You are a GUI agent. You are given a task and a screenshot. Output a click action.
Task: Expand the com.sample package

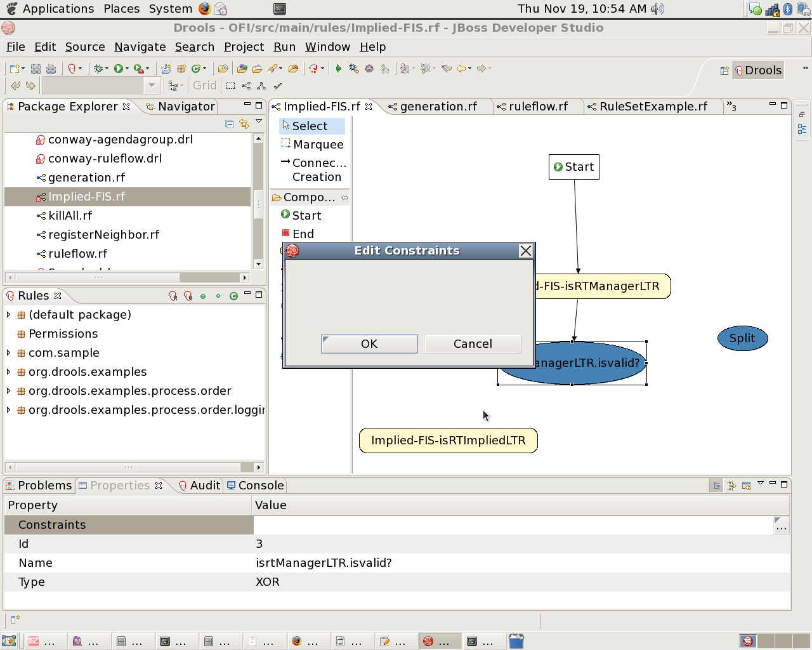pyautogui.click(x=8, y=353)
